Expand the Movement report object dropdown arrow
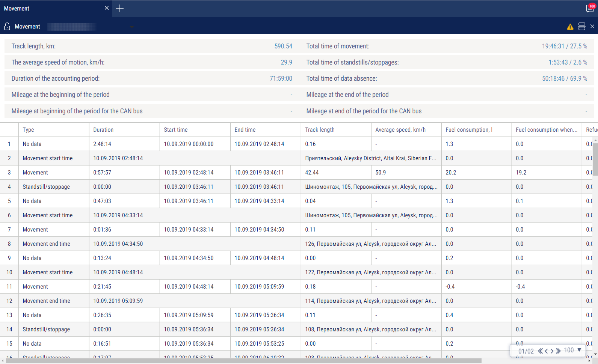Screen dimensions: 598x364 pyautogui.click(x=132, y=27)
